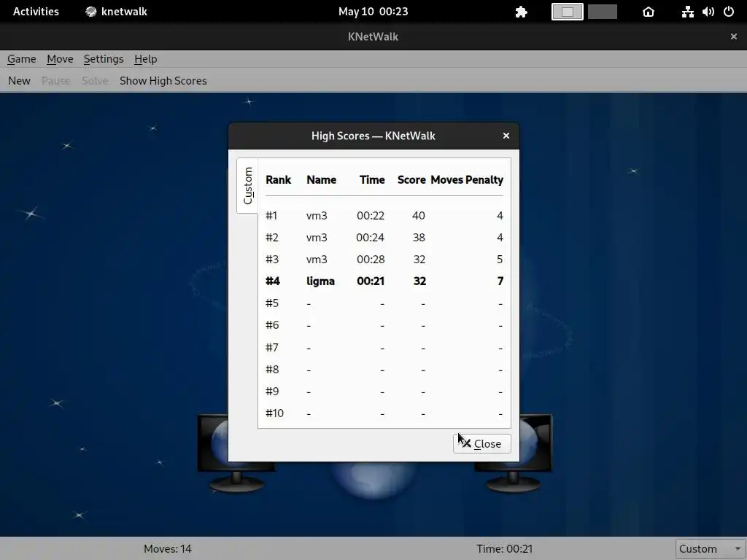Open the Move menu

(x=60, y=59)
